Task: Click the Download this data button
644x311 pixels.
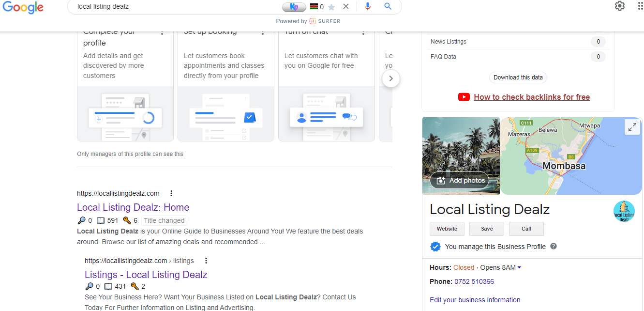Action: [x=518, y=78]
